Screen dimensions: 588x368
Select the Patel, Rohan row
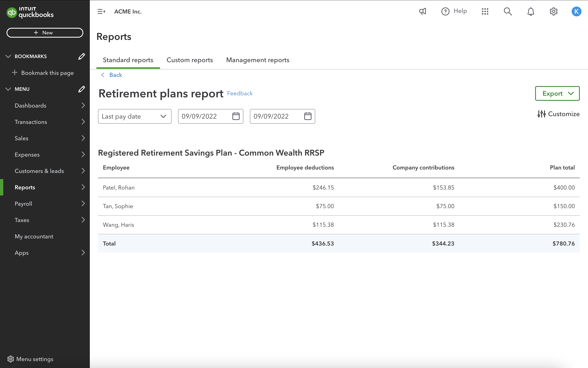click(339, 187)
